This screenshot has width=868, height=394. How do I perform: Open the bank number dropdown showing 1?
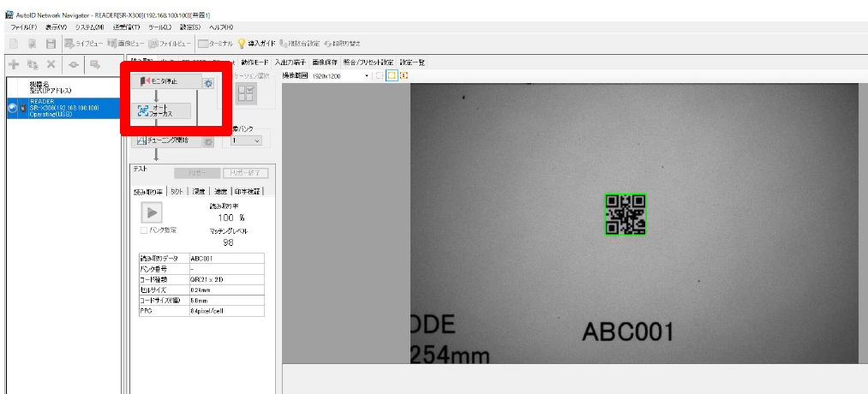point(246,140)
